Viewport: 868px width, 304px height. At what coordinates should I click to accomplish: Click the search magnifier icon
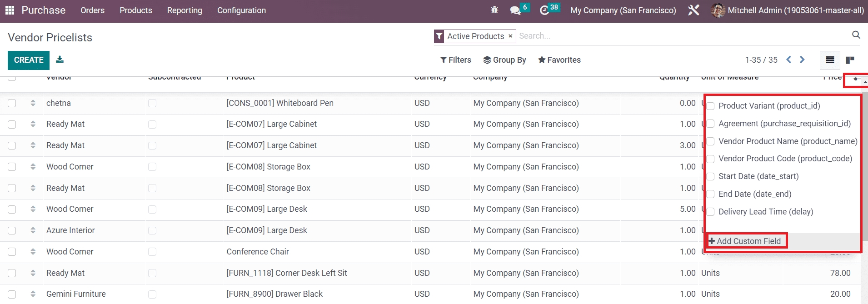(x=856, y=35)
